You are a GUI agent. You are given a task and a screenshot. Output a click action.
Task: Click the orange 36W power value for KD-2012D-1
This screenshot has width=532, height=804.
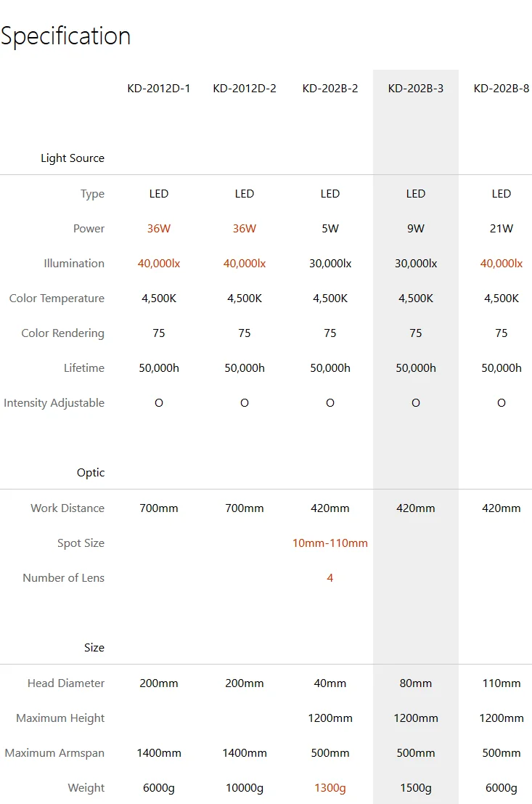[159, 229]
